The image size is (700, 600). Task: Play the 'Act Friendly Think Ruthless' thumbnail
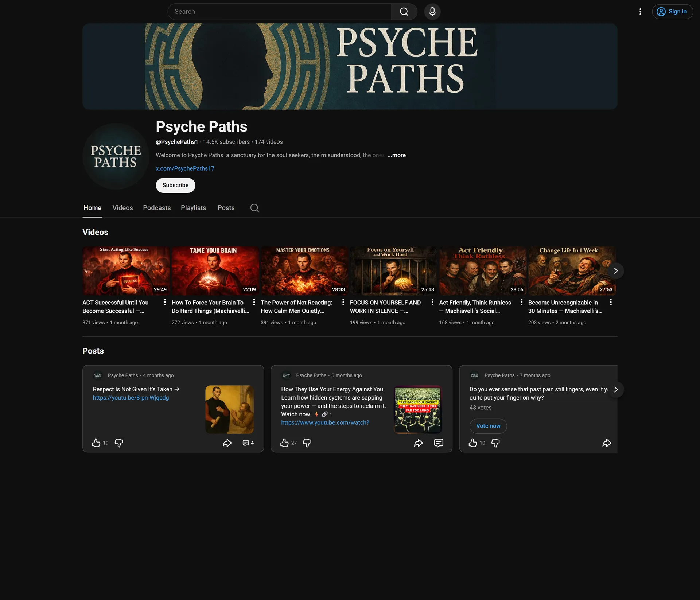482,271
